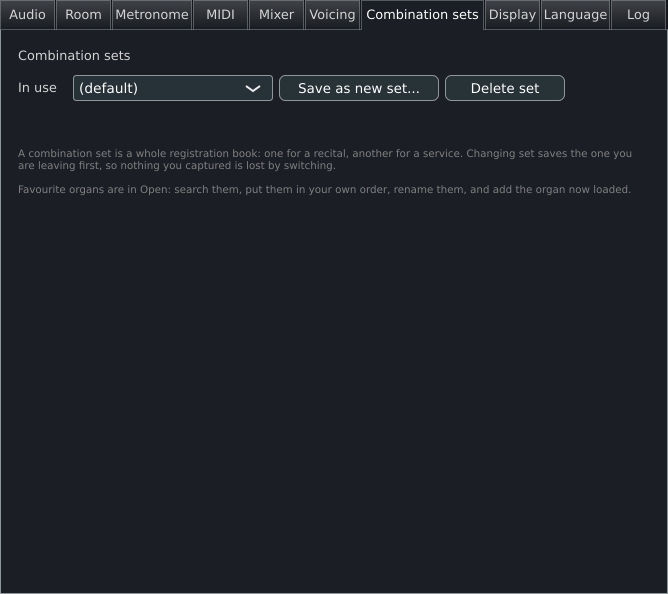Image resolution: width=668 pixels, height=594 pixels.
Task: Click the Favourite organs hint text
Action: coord(324,189)
